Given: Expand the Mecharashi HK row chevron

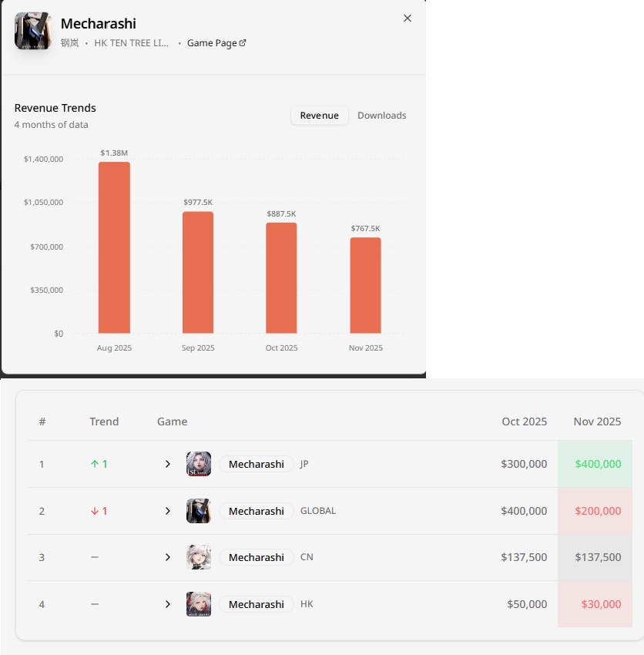Looking at the screenshot, I should [x=167, y=604].
